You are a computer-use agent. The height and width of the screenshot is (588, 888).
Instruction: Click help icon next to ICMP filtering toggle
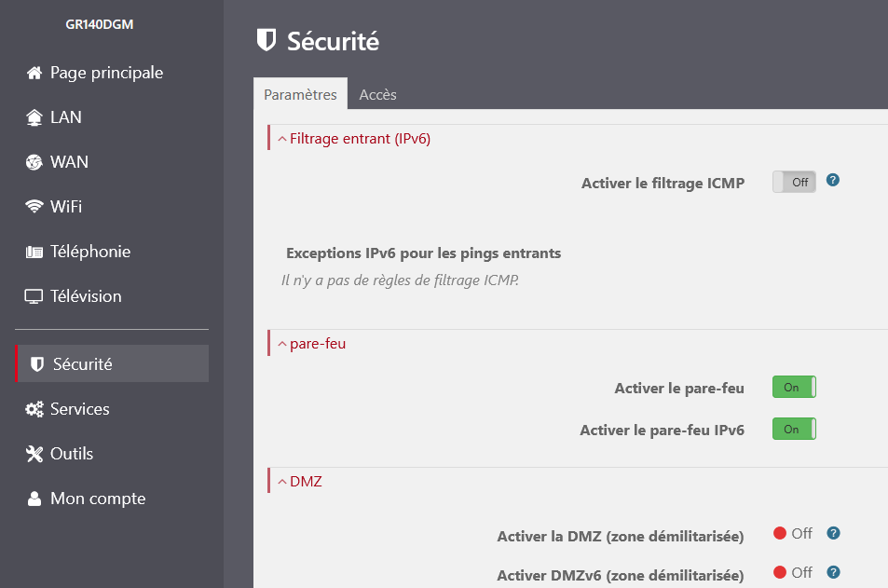[833, 180]
